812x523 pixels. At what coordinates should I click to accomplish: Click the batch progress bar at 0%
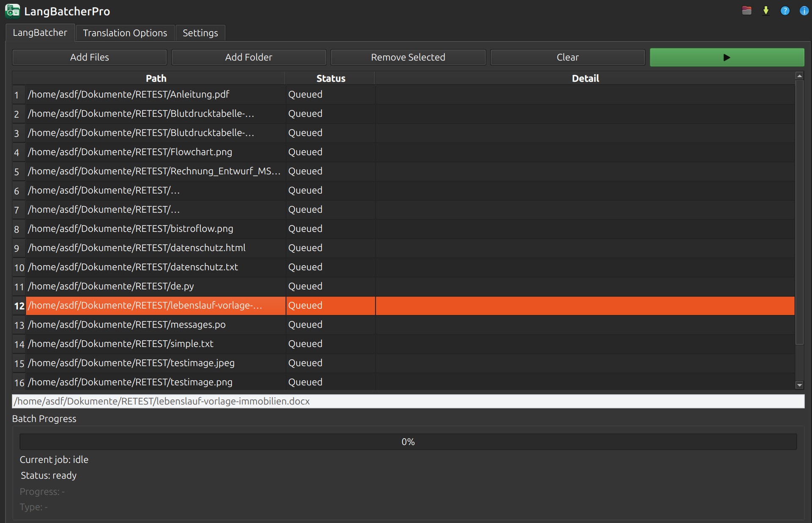point(408,442)
